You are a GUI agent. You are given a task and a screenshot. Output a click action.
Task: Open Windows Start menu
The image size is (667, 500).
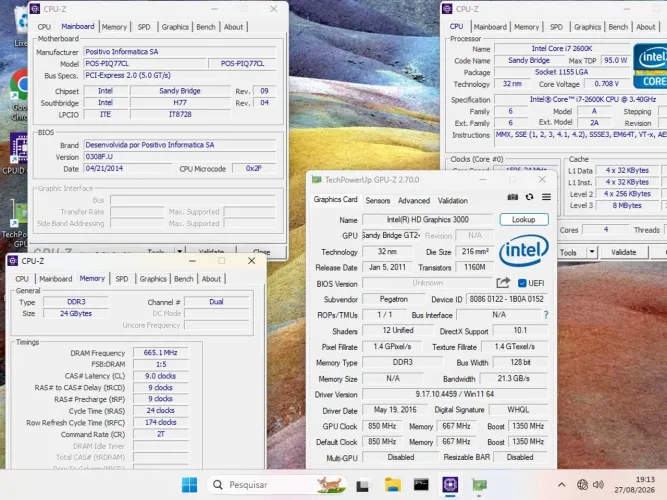click(x=189, y=485)
